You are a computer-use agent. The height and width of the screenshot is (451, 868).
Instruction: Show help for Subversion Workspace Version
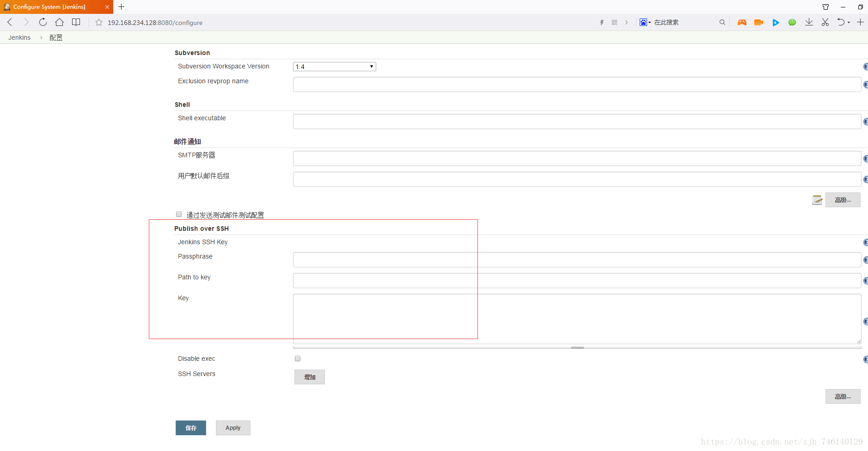tap(865, 67)
